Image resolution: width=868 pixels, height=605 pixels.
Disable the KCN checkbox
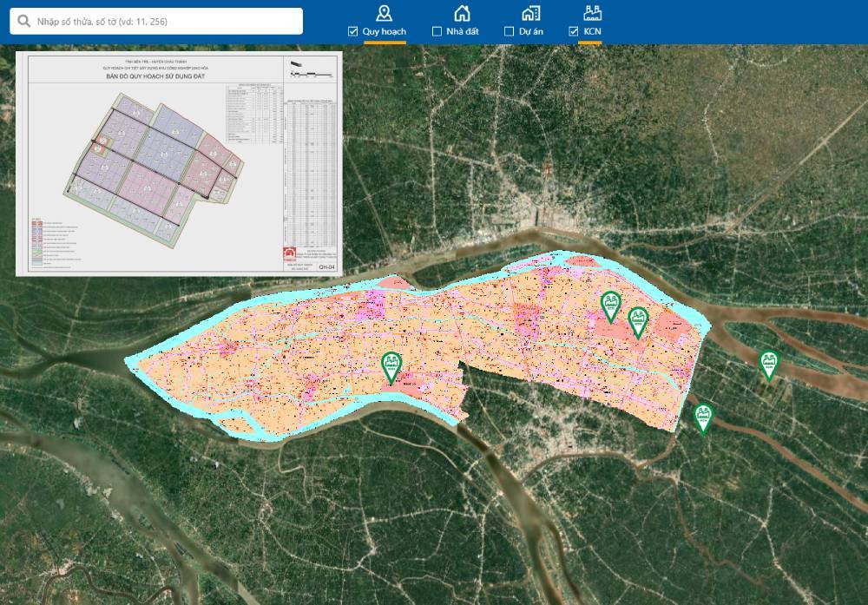click(574, 31)
